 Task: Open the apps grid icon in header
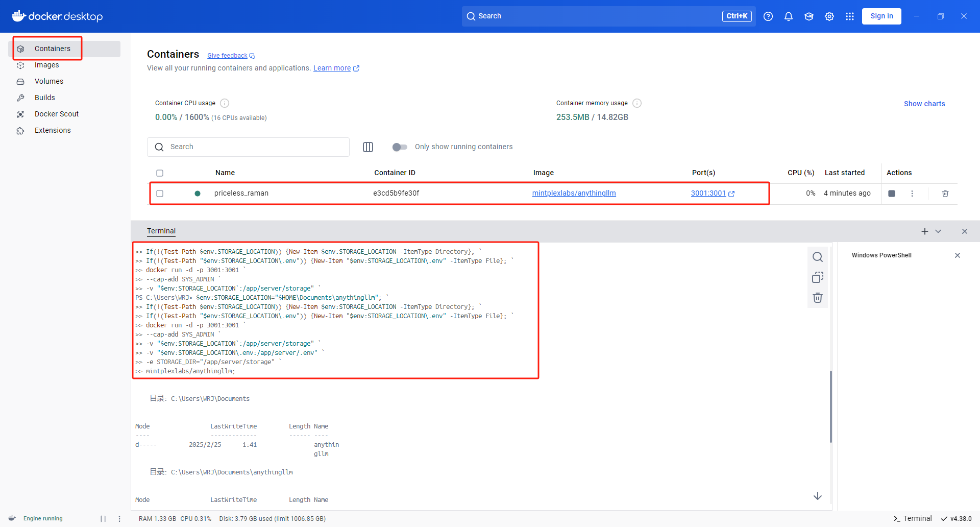(x=850, y=16)
